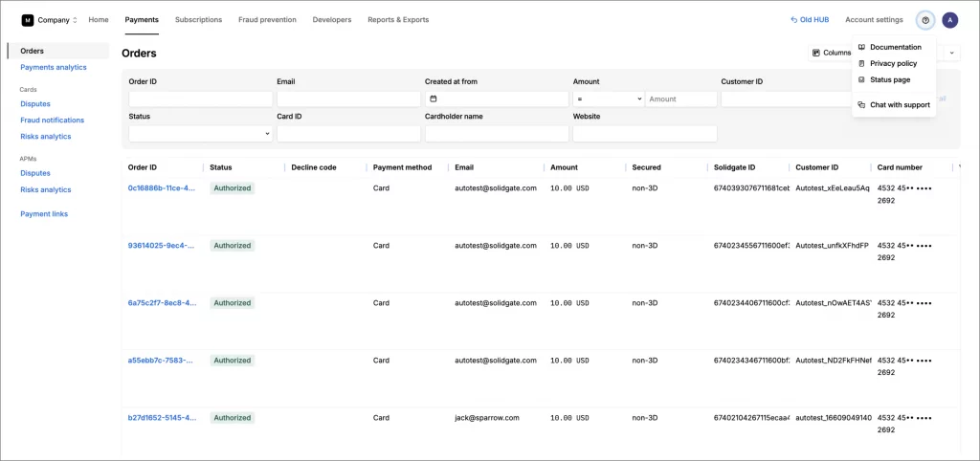Open the Fraud prevention tab
The height and width of the screenshot is (461, 980).
267,20
